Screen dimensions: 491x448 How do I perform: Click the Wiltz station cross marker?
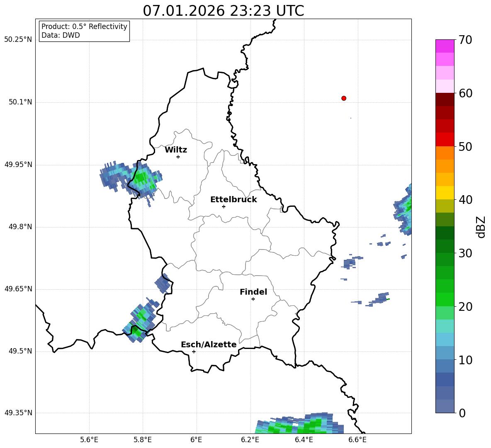178,157
